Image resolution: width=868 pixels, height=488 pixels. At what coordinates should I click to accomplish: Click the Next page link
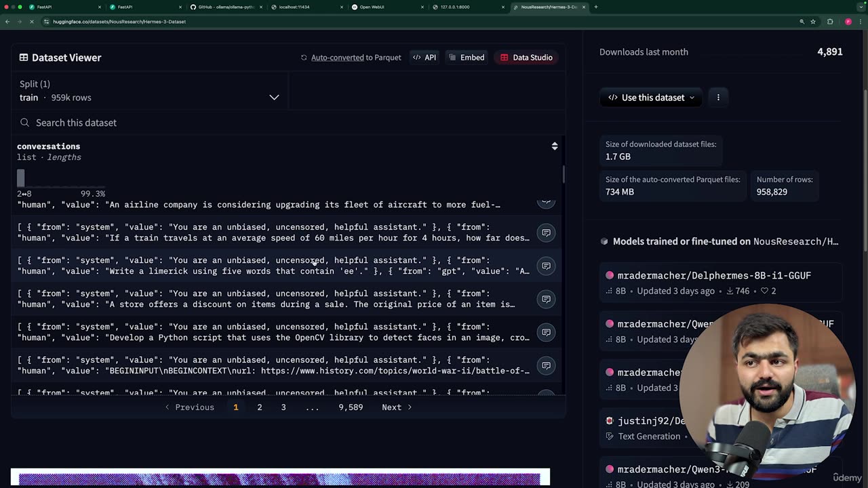coord(397,407)
